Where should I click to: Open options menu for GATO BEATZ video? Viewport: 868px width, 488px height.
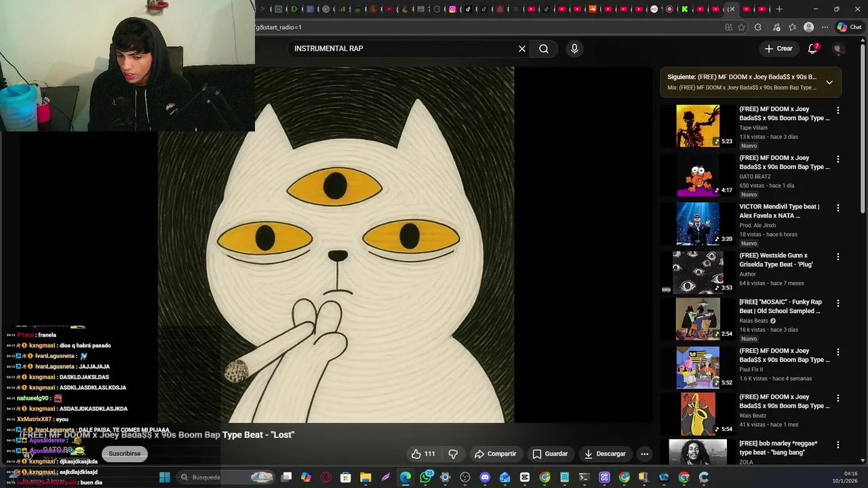pyautogui.click(x=838, y=159)
